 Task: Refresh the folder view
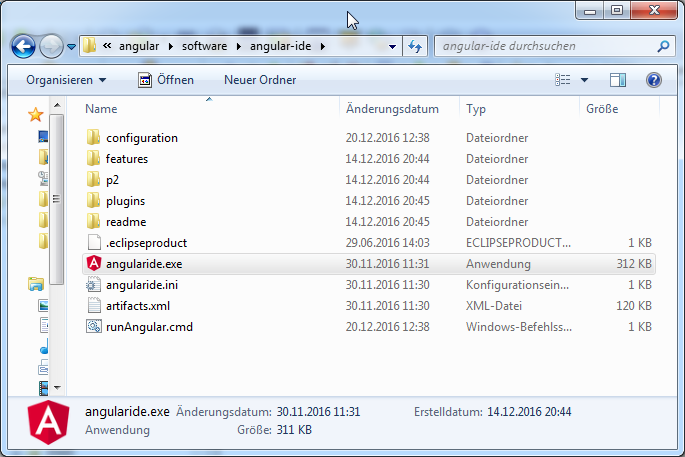coord(415,46)
